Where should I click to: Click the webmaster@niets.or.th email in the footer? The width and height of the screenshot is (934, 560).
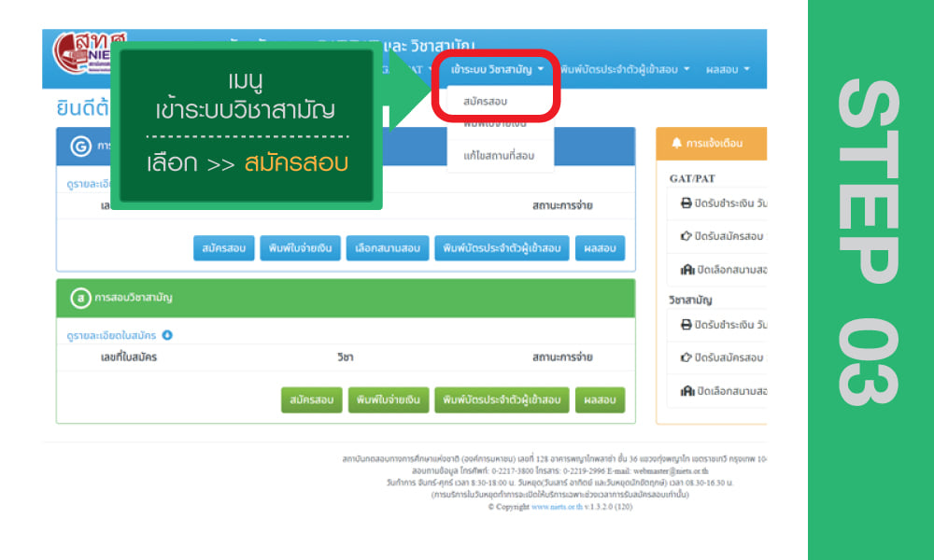click(671, 470)
